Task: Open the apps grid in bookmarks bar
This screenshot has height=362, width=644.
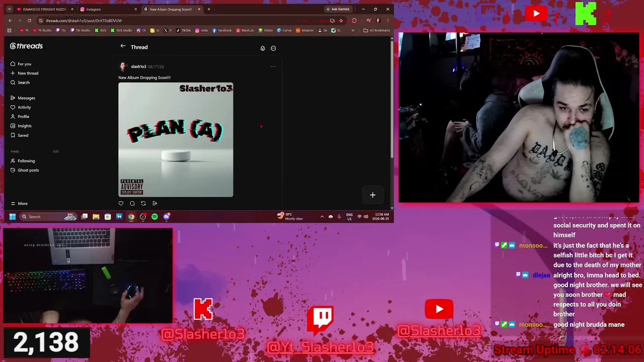Action: [9, 30]
